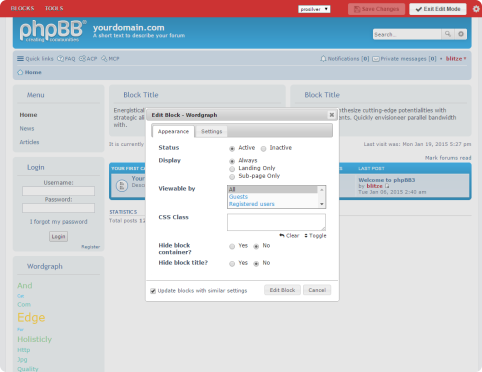
Task: Click the Clear CSS class link
Action: (289, 236)
